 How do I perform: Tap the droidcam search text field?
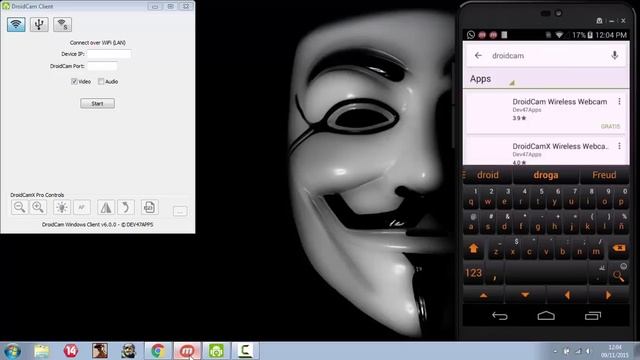point(547,56)
